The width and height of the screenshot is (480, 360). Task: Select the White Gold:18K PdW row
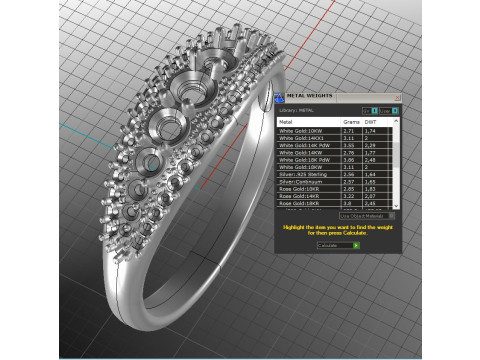(335, 160)
